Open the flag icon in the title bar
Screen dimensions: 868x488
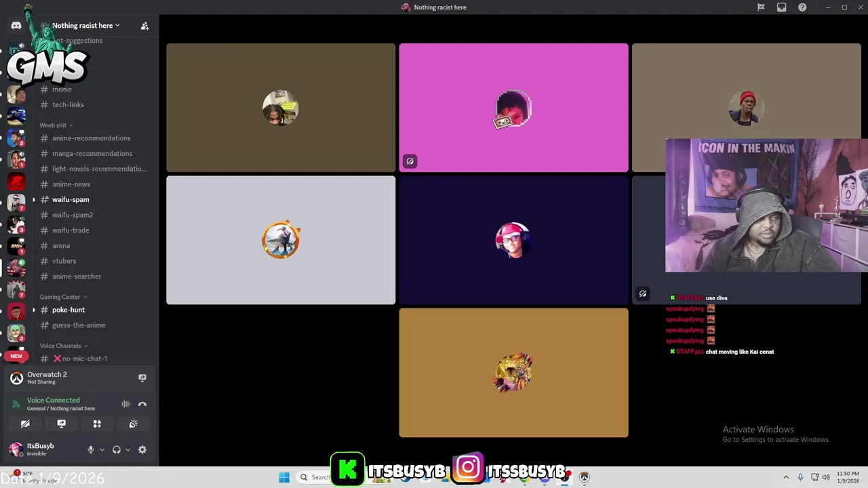[x=761, y=7]
